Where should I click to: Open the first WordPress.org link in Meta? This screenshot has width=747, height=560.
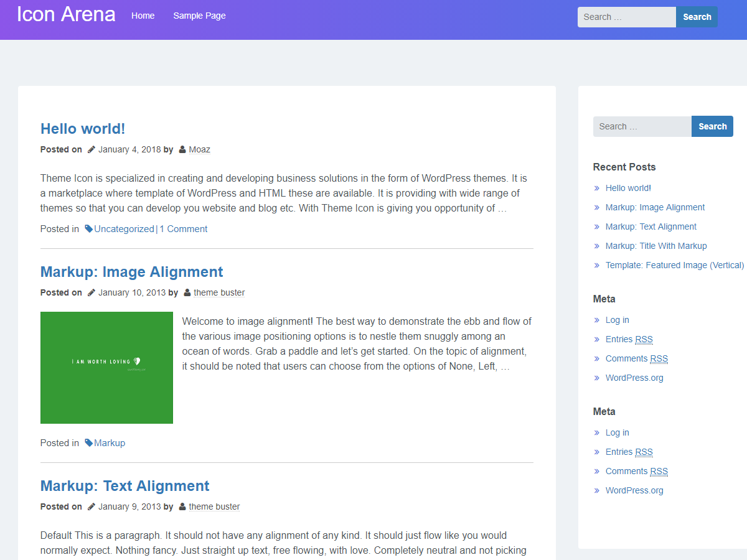[x=634, y=378]
